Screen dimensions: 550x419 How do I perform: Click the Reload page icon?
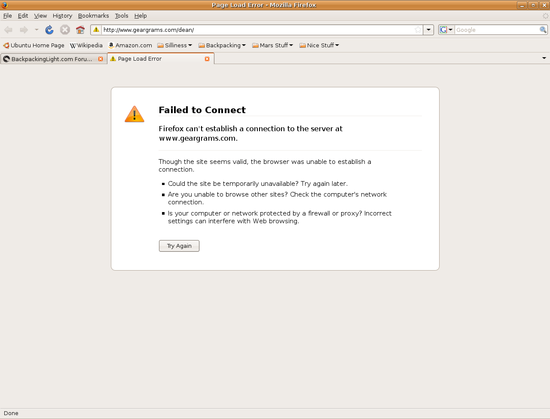[49, 30]
